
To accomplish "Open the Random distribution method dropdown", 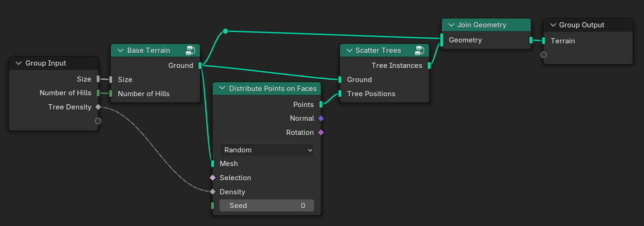I will (x=267, y=150).
